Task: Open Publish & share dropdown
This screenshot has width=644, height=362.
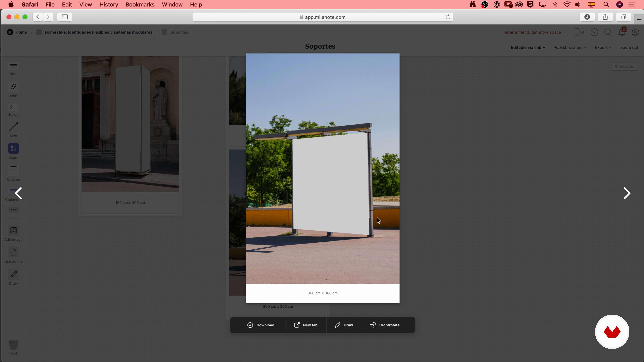Action: [x=570, y=47]
